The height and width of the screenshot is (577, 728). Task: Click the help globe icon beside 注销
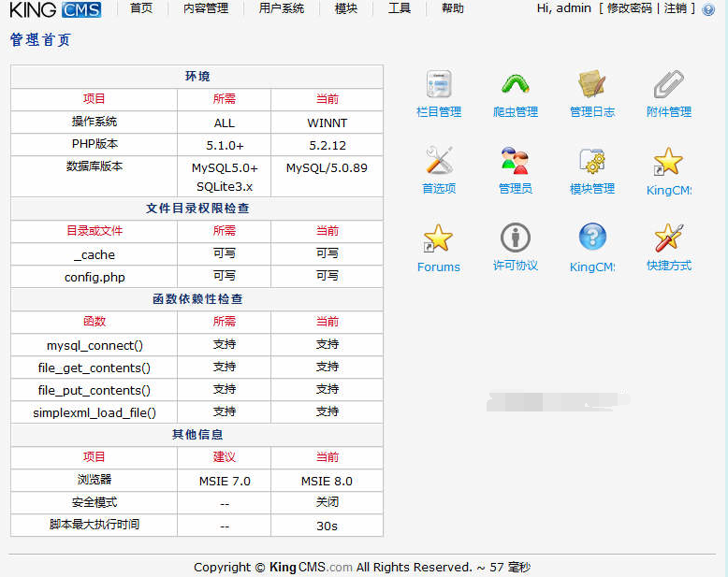click(708, 9)
